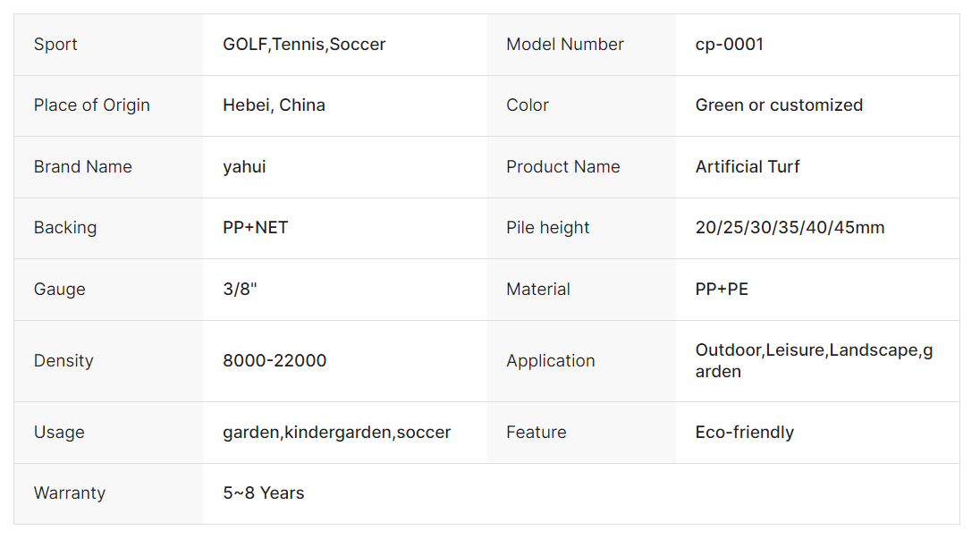Click the Model Number label
Screen dimensions: 980x539
[564, 45]
